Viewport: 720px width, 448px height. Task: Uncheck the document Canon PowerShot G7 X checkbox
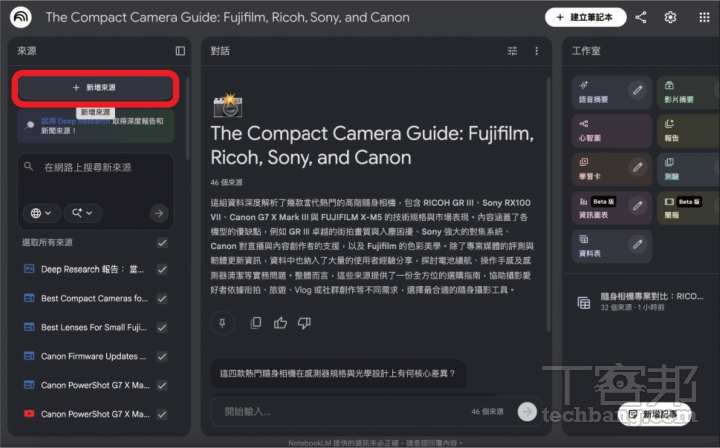pyautogui.click(x=162, y=385)
